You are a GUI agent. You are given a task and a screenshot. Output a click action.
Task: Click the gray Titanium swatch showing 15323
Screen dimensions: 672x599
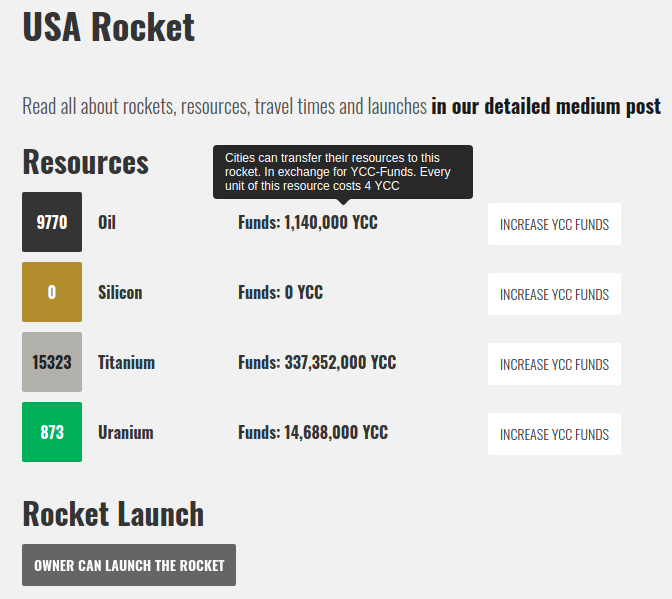pos(52,362)
